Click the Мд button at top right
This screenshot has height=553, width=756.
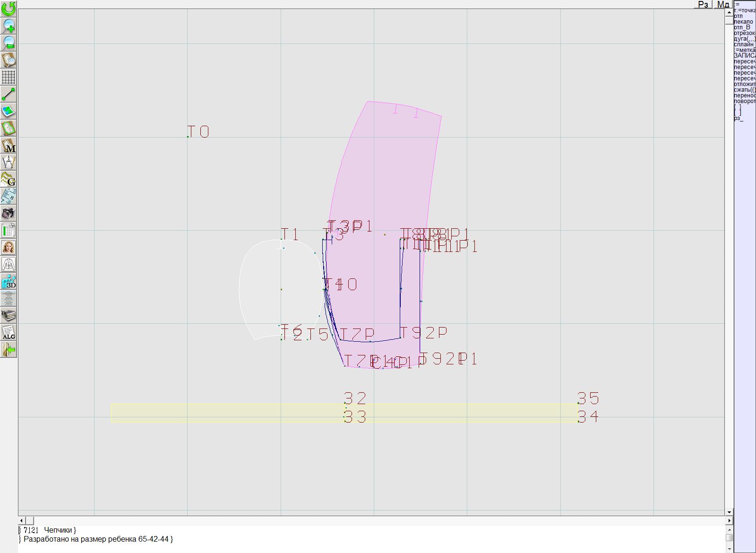723,4
